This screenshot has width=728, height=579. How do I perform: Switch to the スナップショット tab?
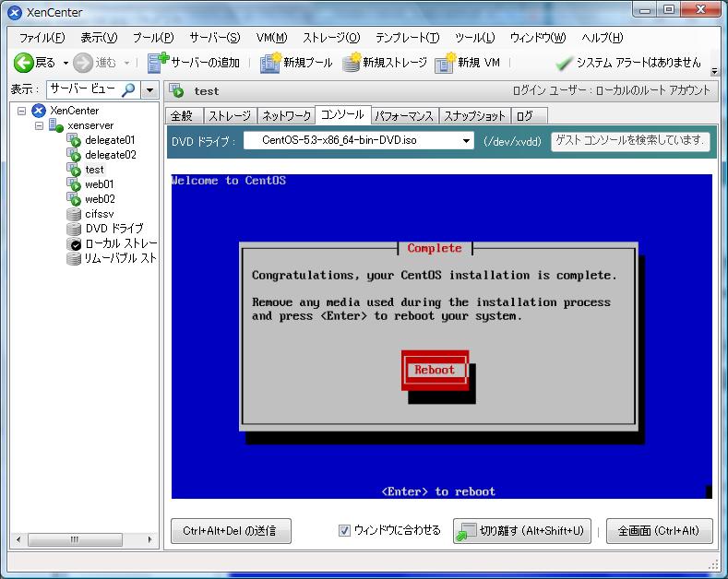point(475,115)
